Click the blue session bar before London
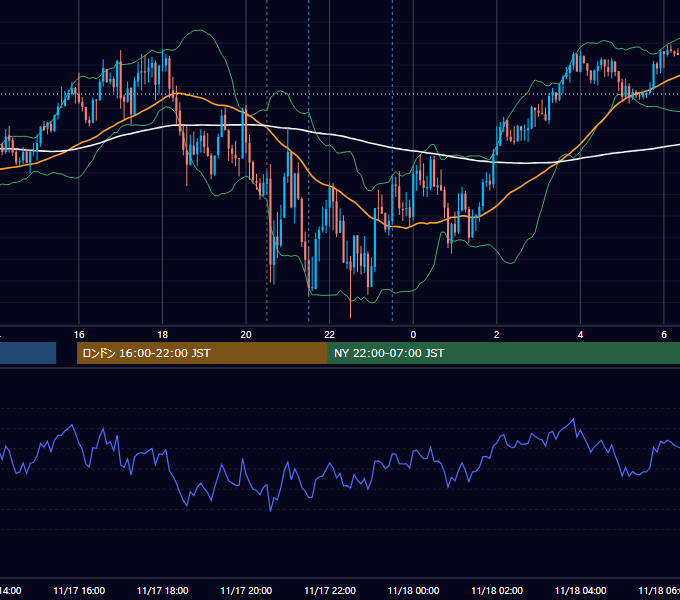680x600 pixels. (x=28, y=353)
